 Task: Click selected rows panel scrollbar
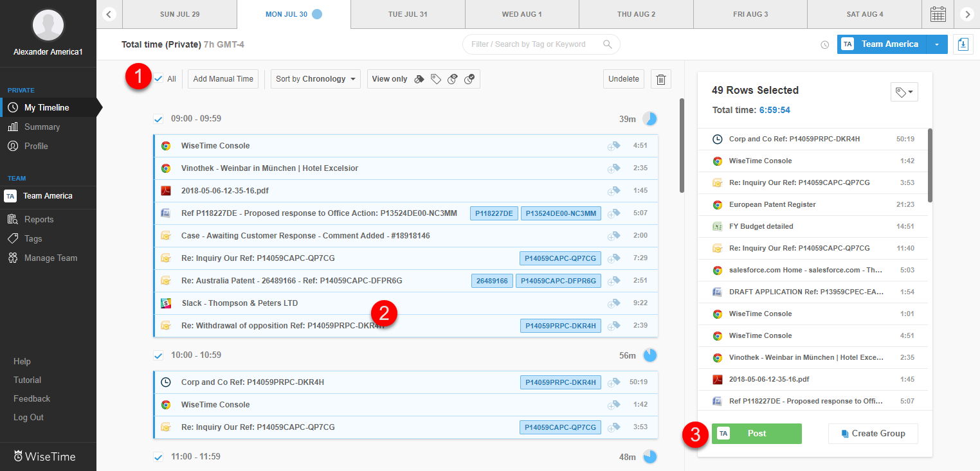click(930, 165)
